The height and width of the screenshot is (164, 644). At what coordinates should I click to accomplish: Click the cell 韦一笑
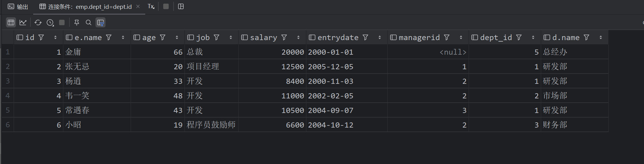[x=97, y=96]
